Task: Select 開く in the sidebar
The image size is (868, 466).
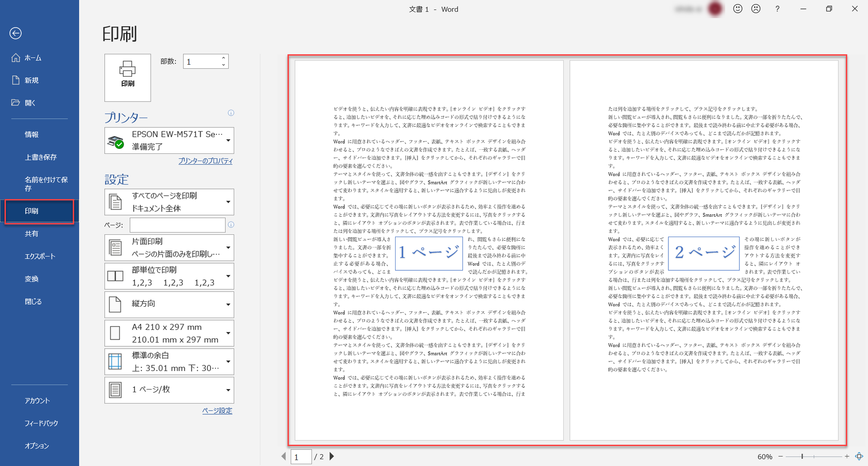Action: 40,103
